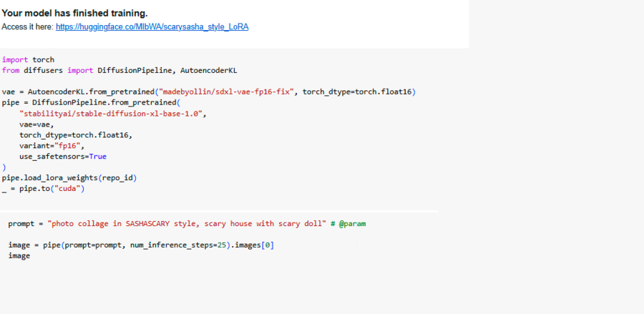Click the "Access it here:" text

(x=26, y=26)
